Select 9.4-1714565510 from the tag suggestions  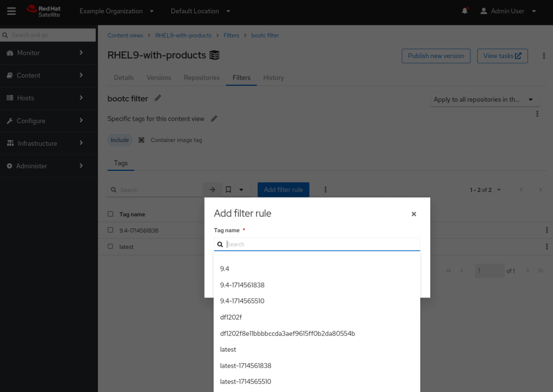(242, 301)
